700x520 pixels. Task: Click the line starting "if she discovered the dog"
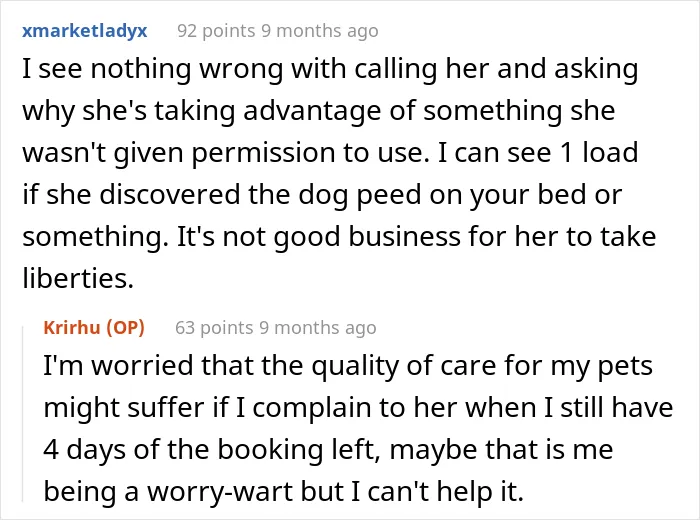(x=322, y=195)
